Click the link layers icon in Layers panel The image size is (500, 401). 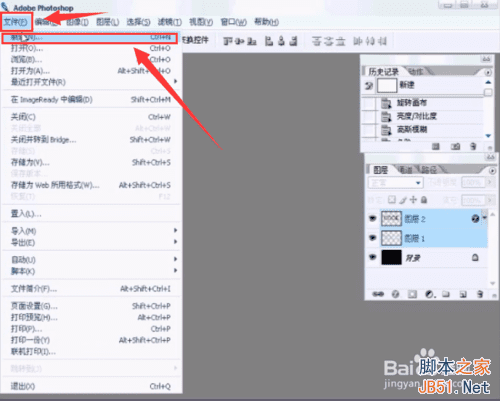click(x=378, y=294)
